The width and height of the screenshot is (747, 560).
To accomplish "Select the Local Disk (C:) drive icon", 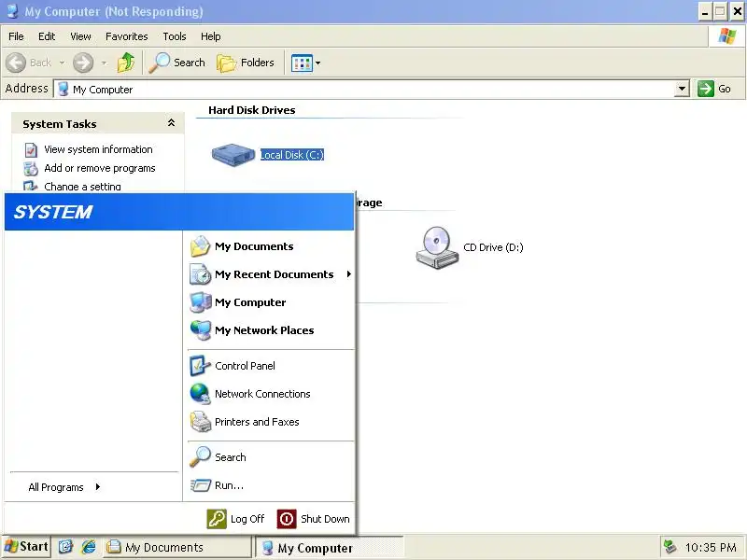I will (x=233, y=155).
